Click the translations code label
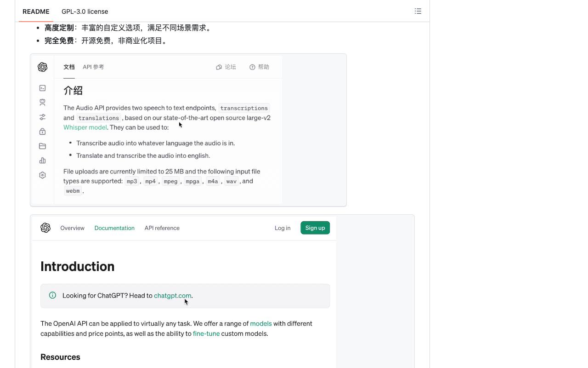588x368 pixels. tap(99, 118)
